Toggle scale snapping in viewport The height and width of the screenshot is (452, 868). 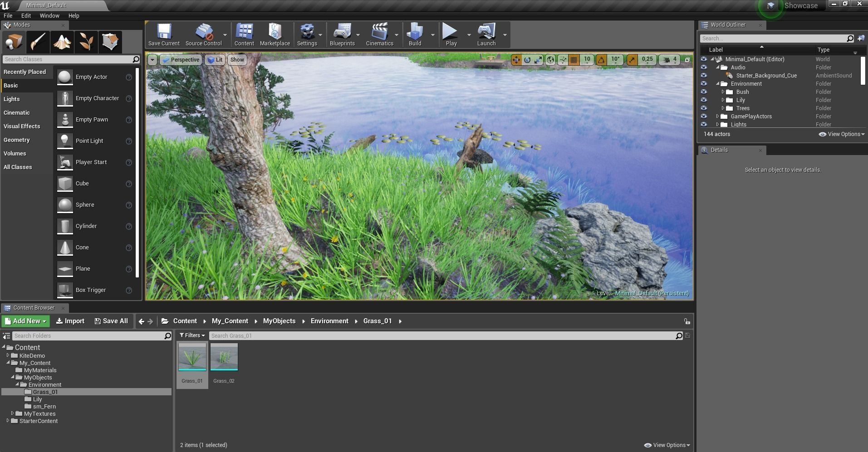click(632, 60)
